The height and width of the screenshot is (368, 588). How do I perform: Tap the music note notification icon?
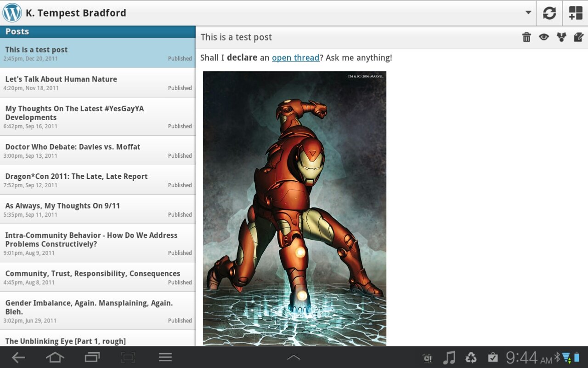coord(449,357)
